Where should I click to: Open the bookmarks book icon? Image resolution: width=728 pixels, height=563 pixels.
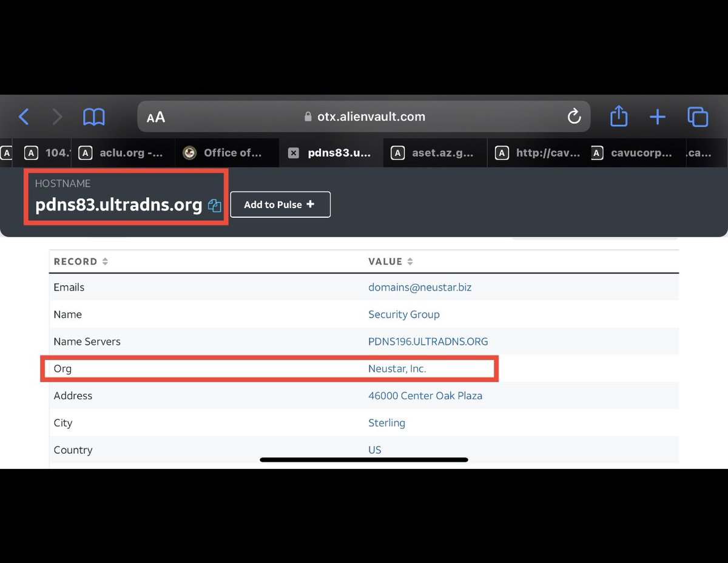[94, 116]
